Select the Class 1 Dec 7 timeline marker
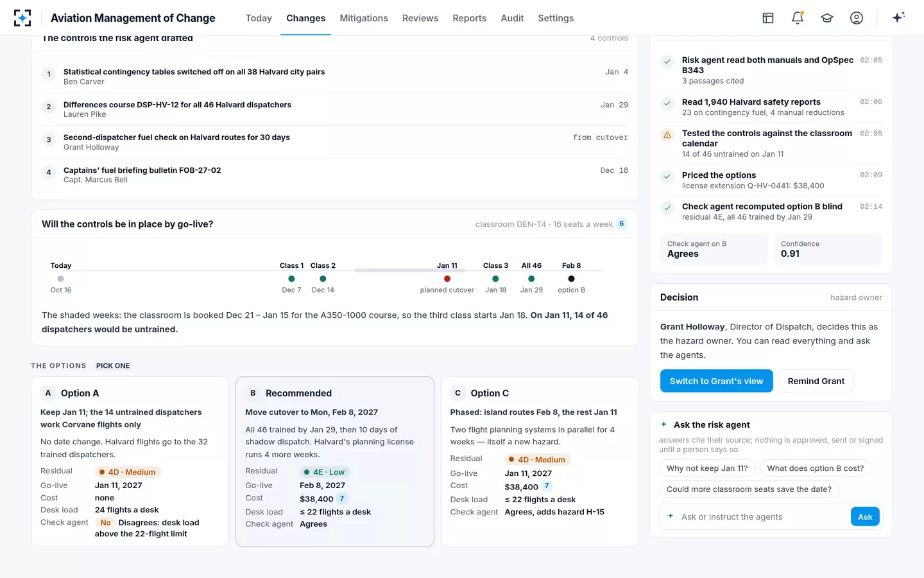924x578 pixels. (291, 278)
